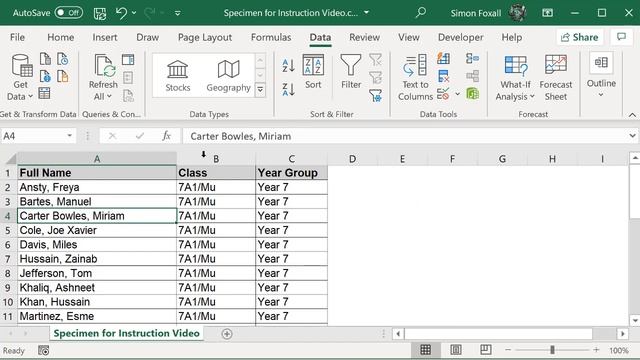
Task: Open Advanced filter options
Action: (376, 96)
